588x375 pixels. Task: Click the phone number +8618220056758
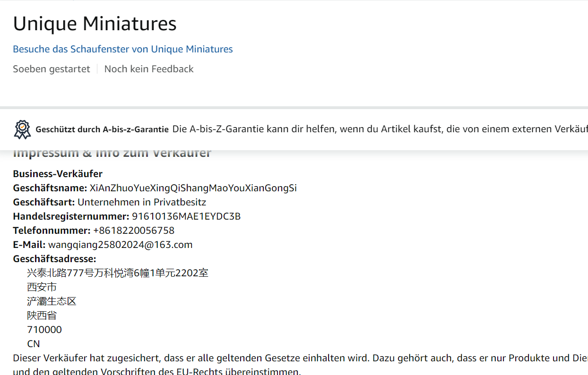pos(134,230)
